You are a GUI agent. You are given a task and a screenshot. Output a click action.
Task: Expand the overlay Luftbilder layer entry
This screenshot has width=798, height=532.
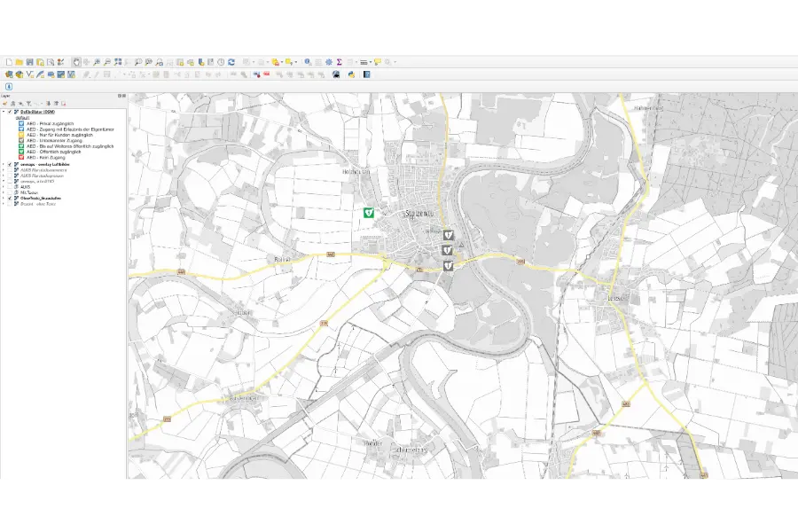tap(3, 164)
